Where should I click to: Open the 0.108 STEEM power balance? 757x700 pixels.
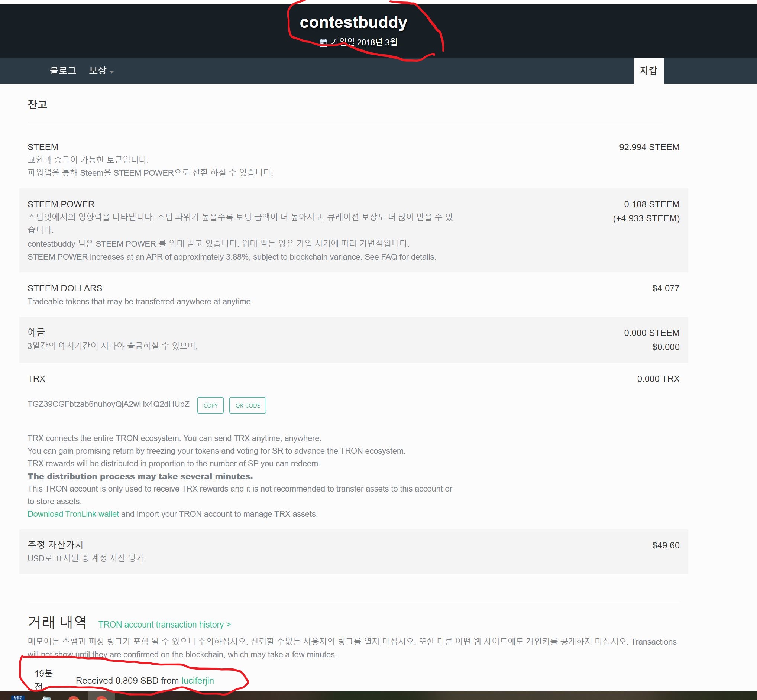tap(651, 204)
